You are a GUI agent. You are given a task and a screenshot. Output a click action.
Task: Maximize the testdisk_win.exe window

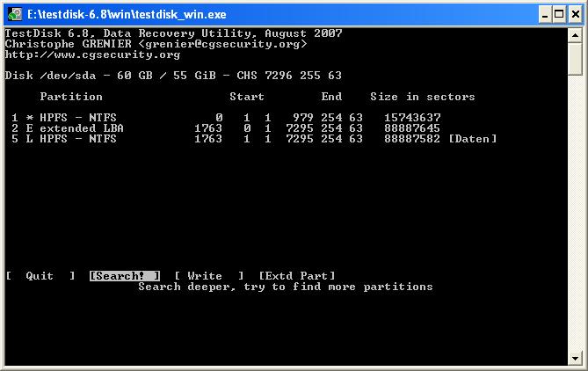point(559,14)
